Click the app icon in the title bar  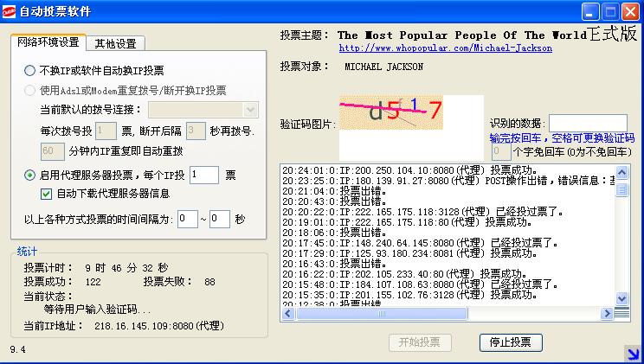[9, 11]
